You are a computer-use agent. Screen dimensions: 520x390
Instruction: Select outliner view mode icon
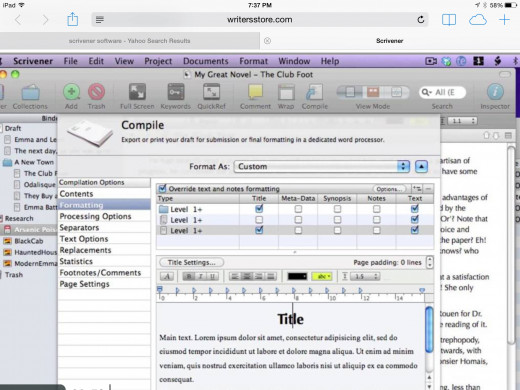pyautogui.click(x=396, y=92)
